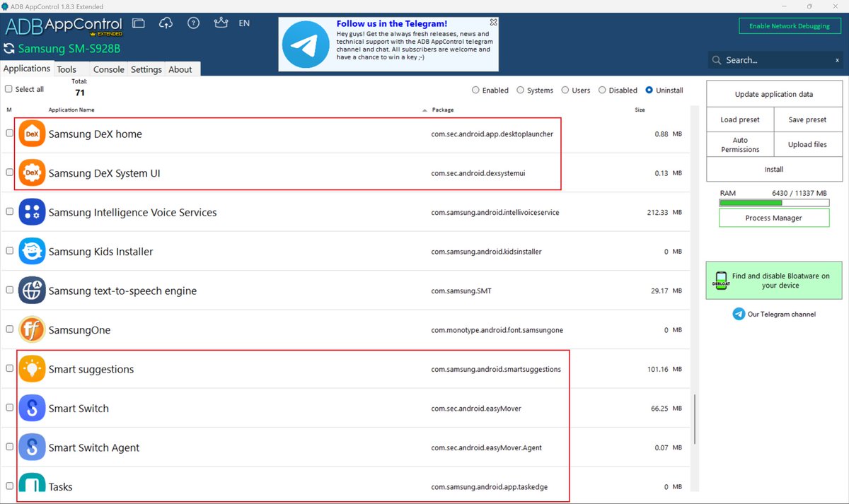The width and height of the screenshot is (849, 504).
Task: Check the box for Samsung text-to-speech engine
Action: [9, 290]
